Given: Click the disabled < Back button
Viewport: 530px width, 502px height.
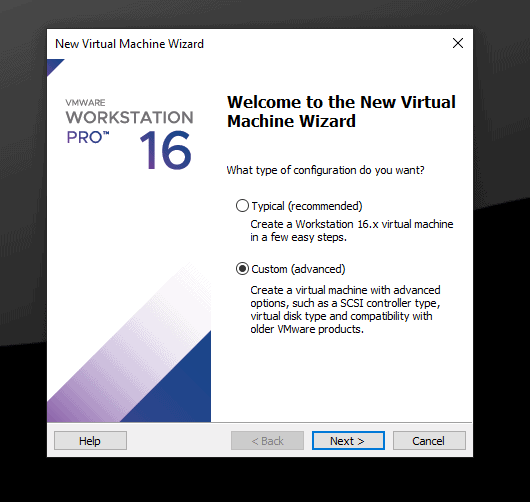Looking at the screenshot, I should [x=267, y=440].
